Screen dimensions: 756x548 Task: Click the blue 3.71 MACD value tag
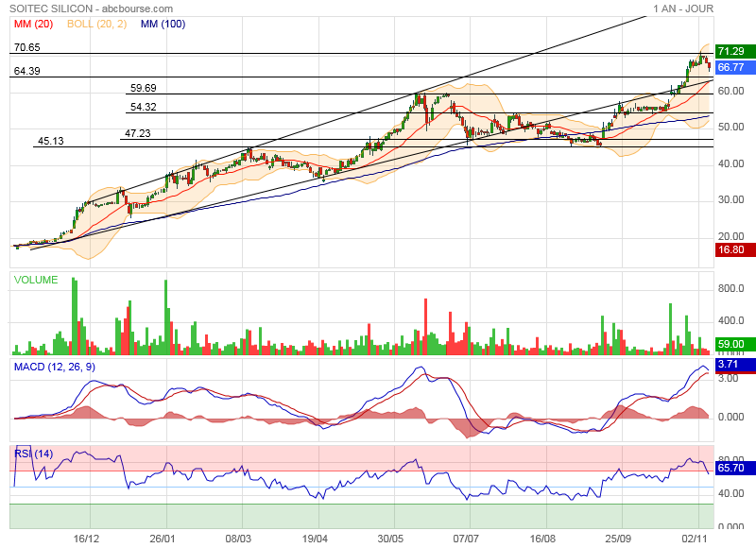point(735,365)
